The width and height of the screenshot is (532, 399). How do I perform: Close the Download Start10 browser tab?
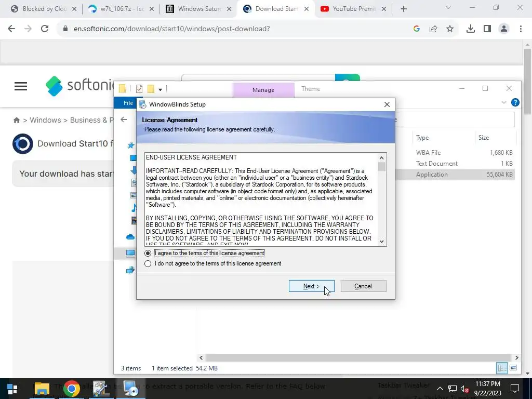click(307, 9)
